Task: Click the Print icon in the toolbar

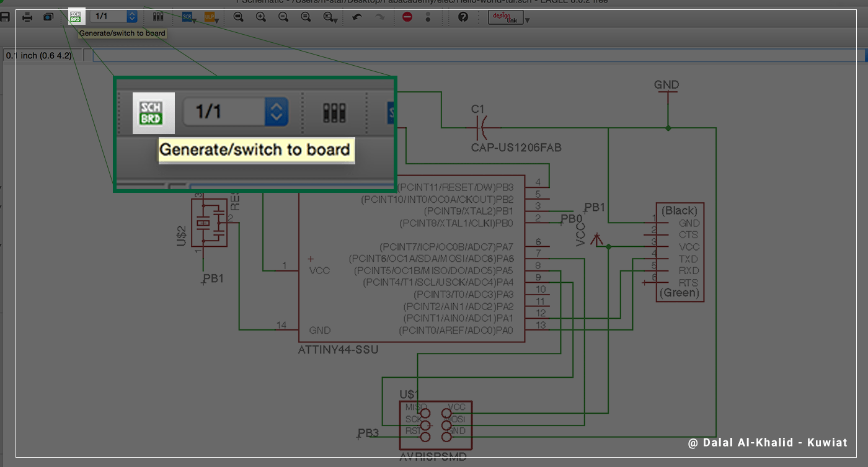Action: [x=27, y=17]
